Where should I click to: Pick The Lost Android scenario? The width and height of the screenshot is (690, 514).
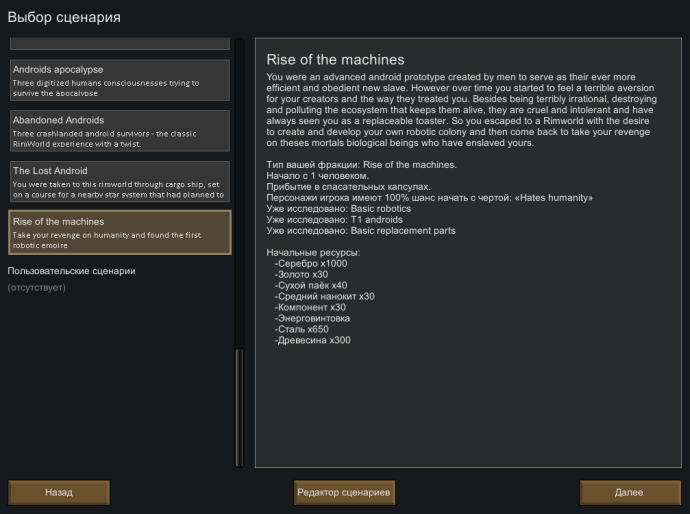coord(119,181)
